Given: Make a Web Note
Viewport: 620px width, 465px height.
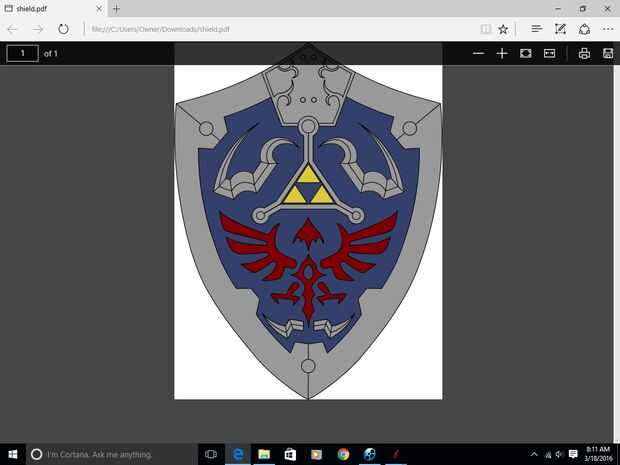Looking at the screenshot, I should 560,29.
